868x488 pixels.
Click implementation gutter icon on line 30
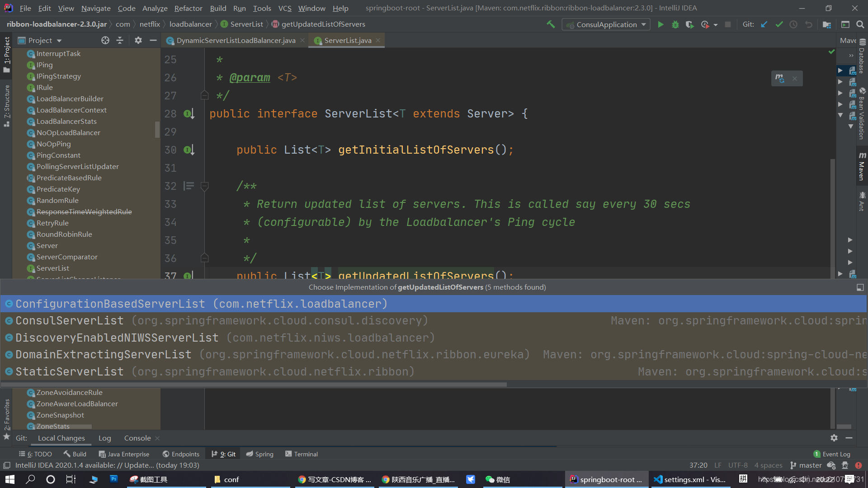point(189,150)
